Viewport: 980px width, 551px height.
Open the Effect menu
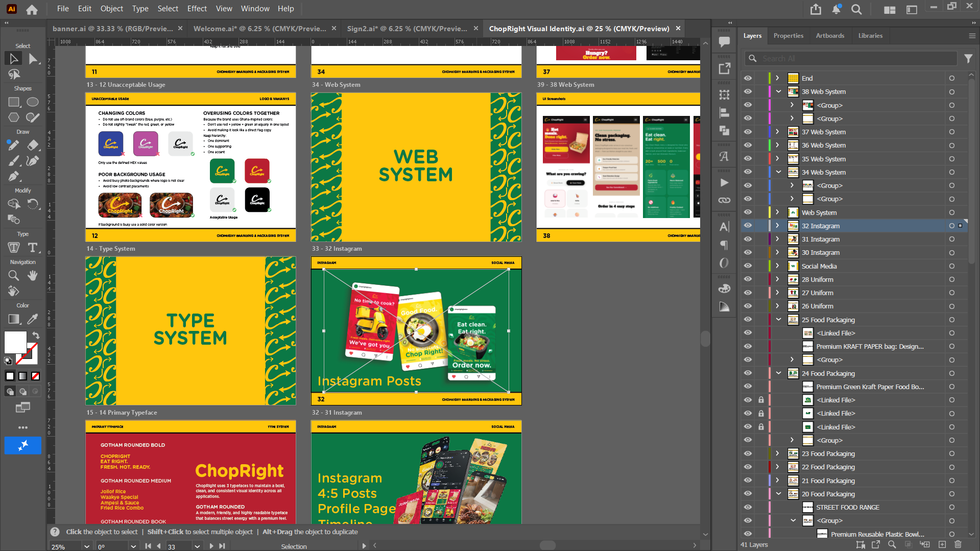coord(197,9)
